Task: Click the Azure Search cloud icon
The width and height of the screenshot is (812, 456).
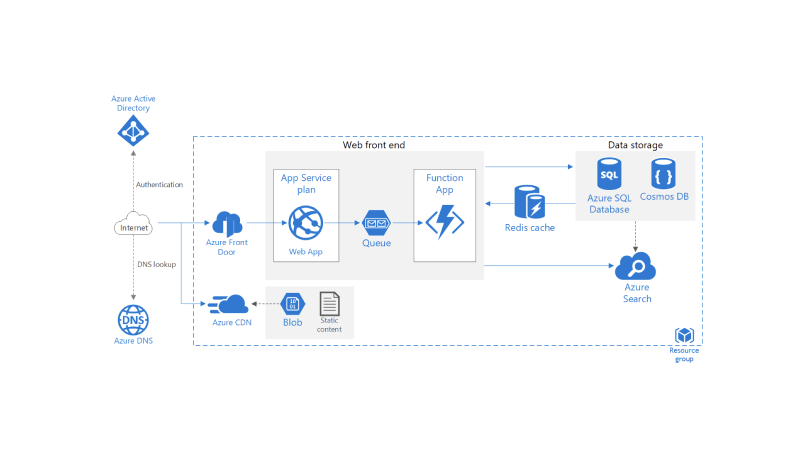Action: click(636, 266)
